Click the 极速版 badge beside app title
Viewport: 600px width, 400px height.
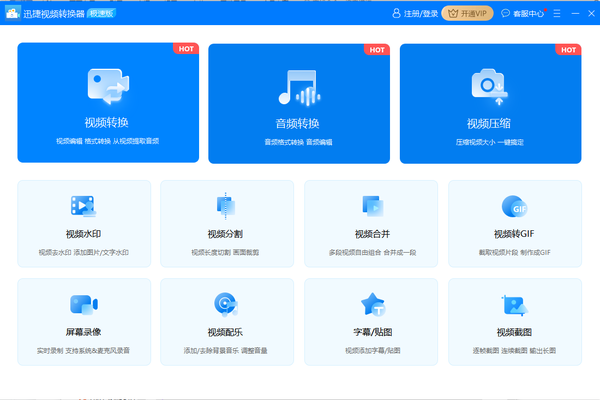[101, 14]
